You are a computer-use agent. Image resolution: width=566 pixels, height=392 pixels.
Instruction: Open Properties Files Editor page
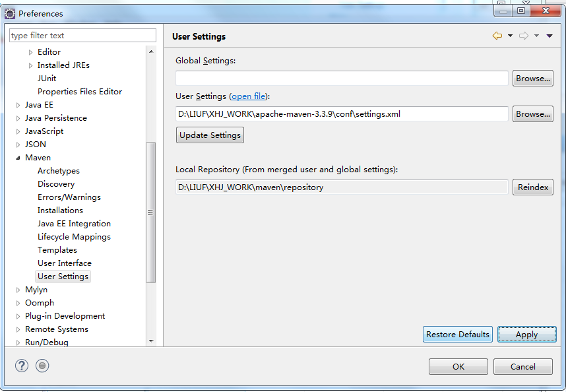click(80, 92)
